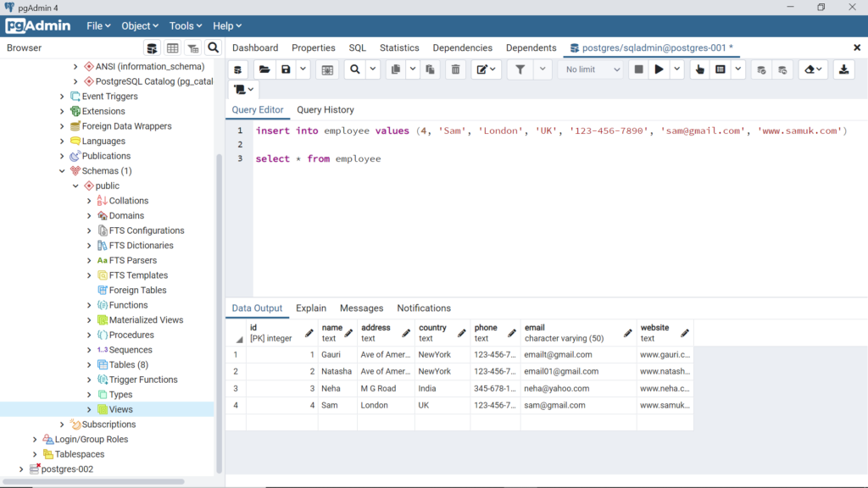868x488 pixels.
Task: Switch to the Query History tab
Action: [325, 109]
